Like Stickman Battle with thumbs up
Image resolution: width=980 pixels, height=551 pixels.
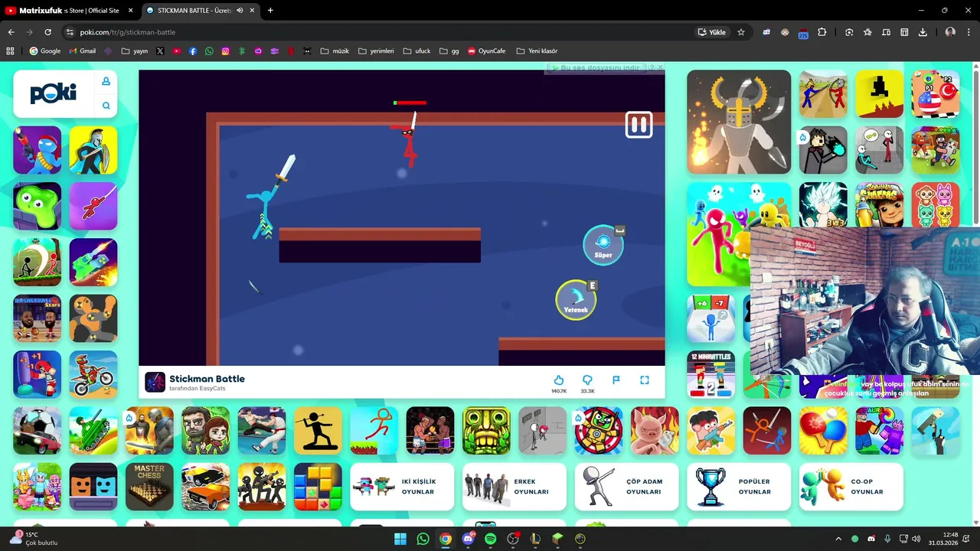tap(559, 380)
